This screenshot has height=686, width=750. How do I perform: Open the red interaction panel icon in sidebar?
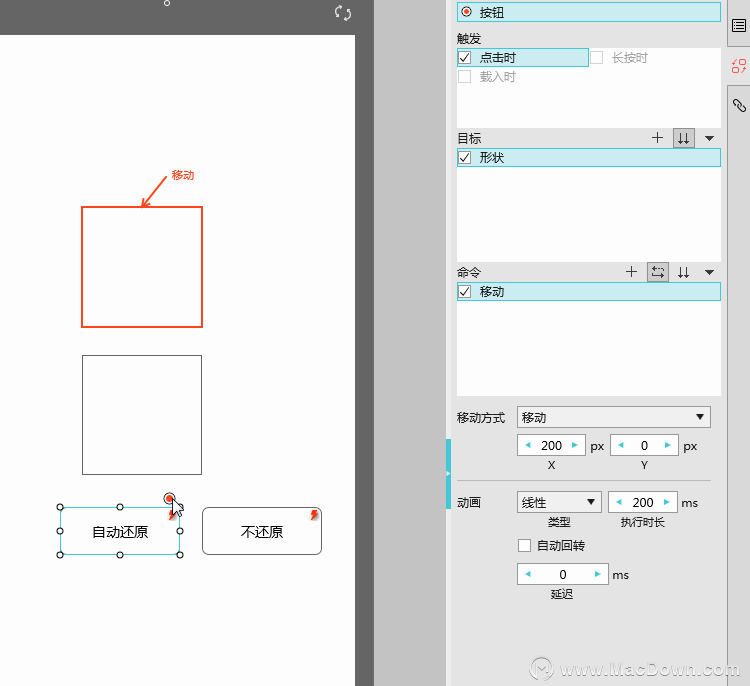coord(739,66)
